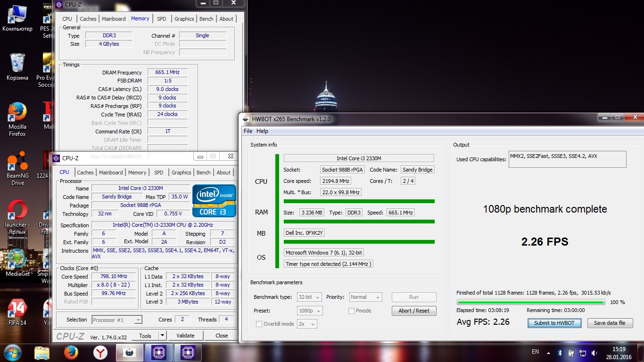Show hidden system tray icons
Screen dimensions: 644x362
tap(548, 353)
